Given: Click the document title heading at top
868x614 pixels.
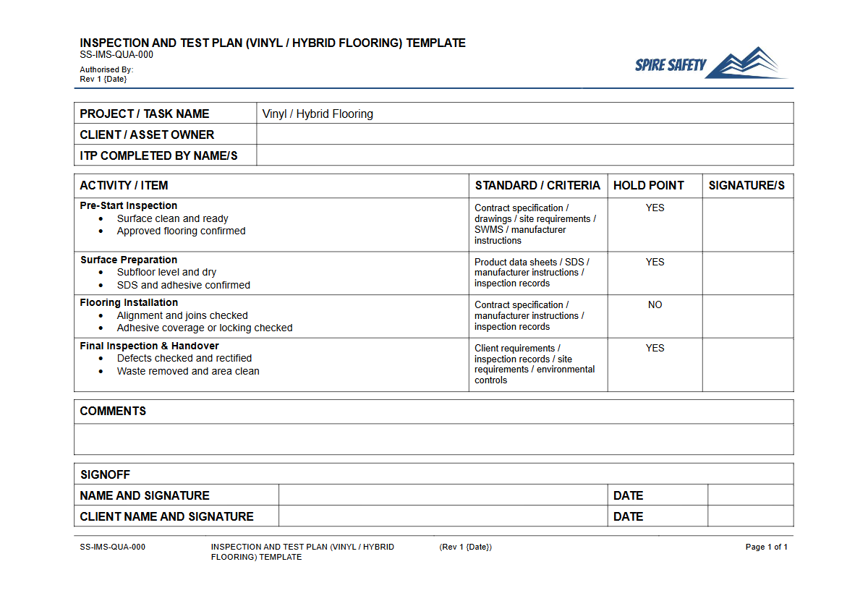Looking at the screenshot, I should coord(273,43).
